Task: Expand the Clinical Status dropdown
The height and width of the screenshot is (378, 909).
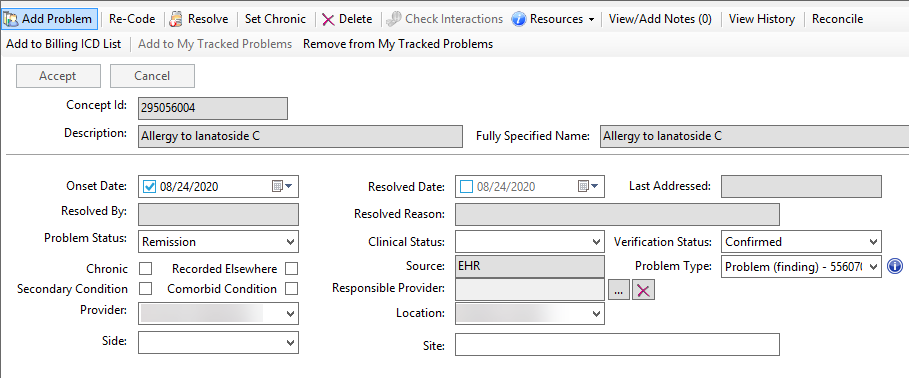Action: 530,242
